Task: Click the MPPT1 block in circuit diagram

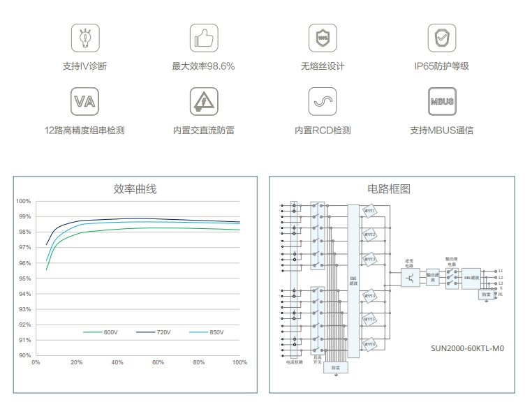Action: tap(369, 211)
